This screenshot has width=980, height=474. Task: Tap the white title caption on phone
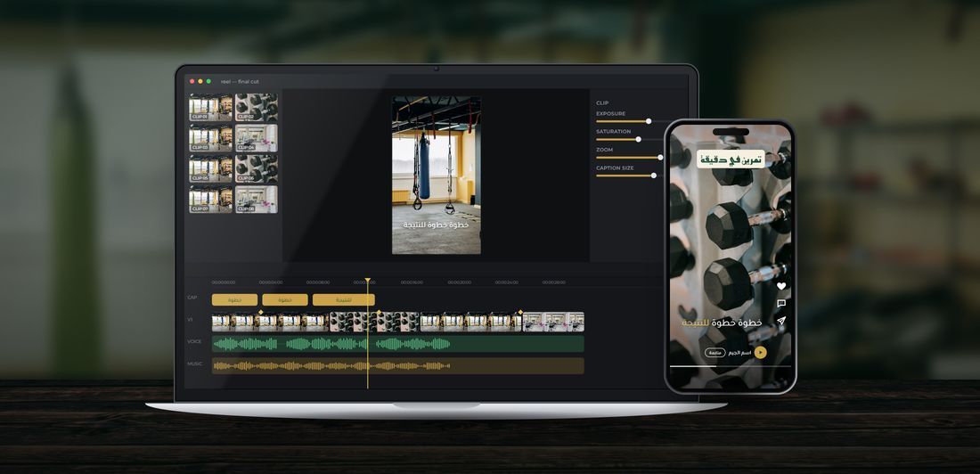click(731, 159)
